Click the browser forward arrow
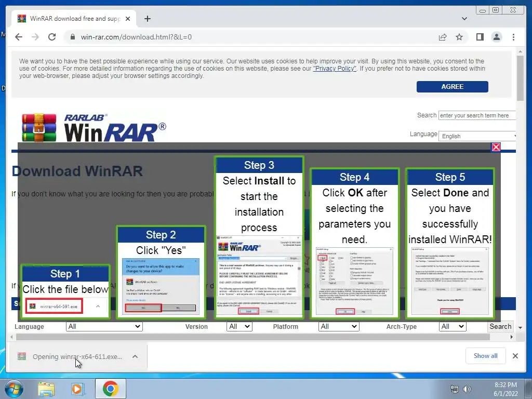532x399 pixels. [x=35, y=37]
